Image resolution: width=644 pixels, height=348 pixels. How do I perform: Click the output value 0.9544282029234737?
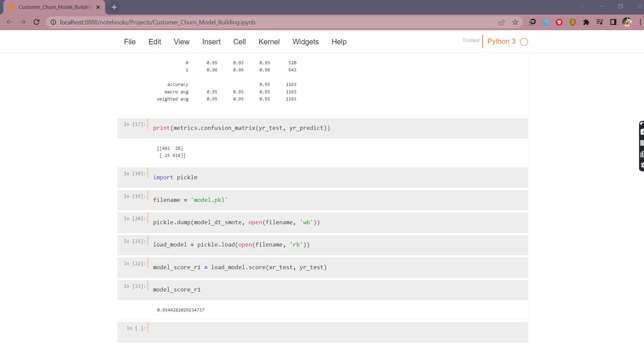(x=181, y=310)
